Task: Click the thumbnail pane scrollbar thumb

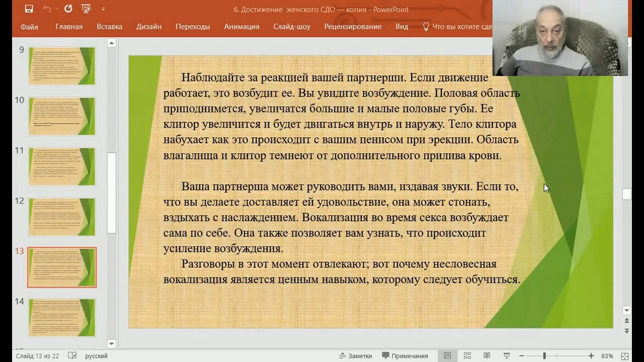Action: click(x=112, y=193)
